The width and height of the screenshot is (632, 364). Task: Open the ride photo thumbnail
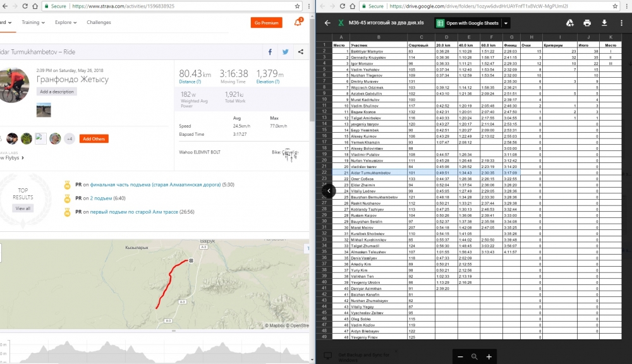coord(44,110)
